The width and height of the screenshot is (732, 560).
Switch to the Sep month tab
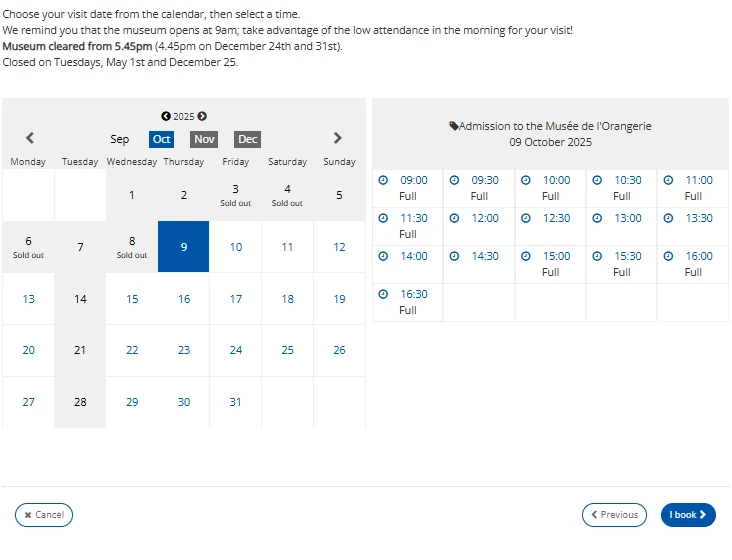120,140
